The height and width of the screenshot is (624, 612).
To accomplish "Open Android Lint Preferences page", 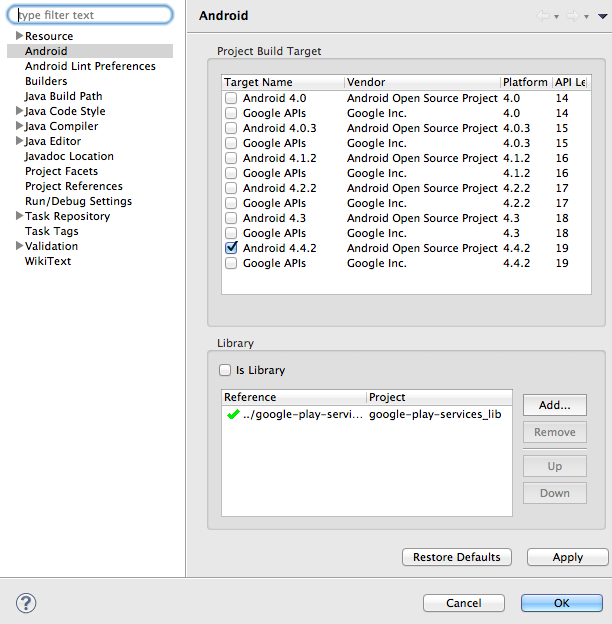I will (x=90, y=66).
